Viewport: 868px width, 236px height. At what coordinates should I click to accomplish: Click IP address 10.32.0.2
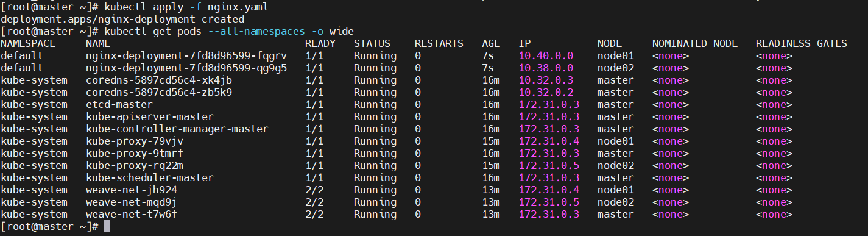tap(546, 92)
